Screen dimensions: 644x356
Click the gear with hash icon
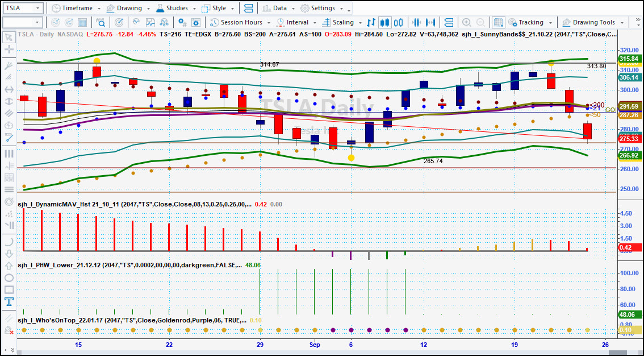[x=182, y=22]
